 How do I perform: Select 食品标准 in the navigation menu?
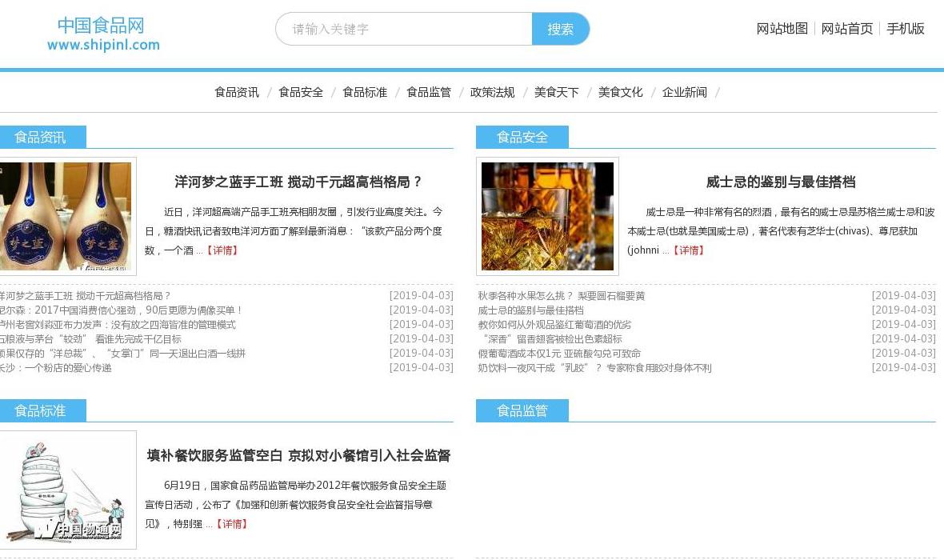point(364,92)
